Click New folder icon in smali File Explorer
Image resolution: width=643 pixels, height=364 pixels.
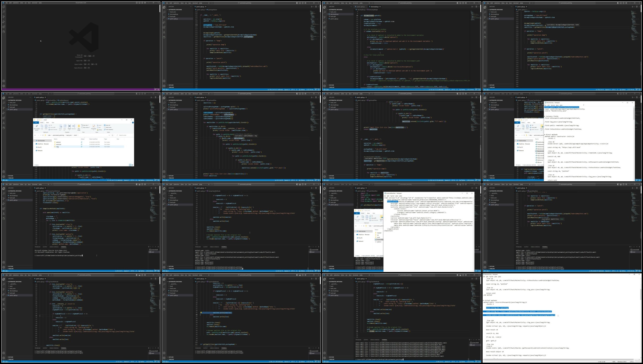pyautogui.click(x=79, y=126)
